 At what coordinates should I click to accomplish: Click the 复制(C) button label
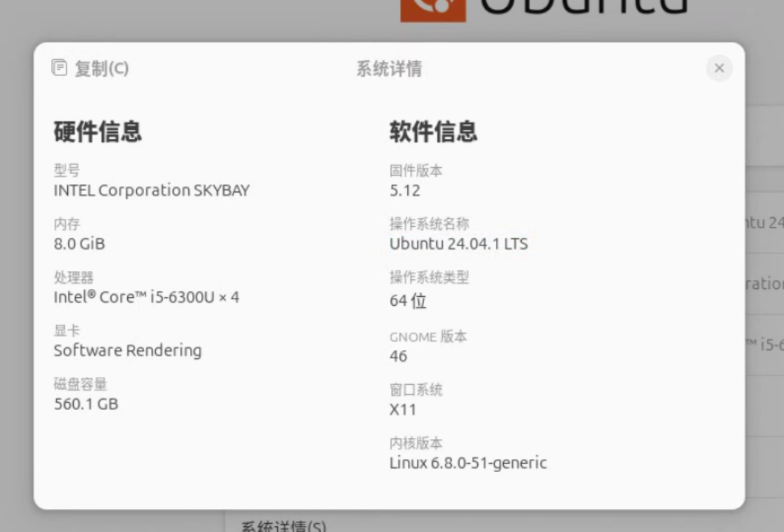point(102,69)
